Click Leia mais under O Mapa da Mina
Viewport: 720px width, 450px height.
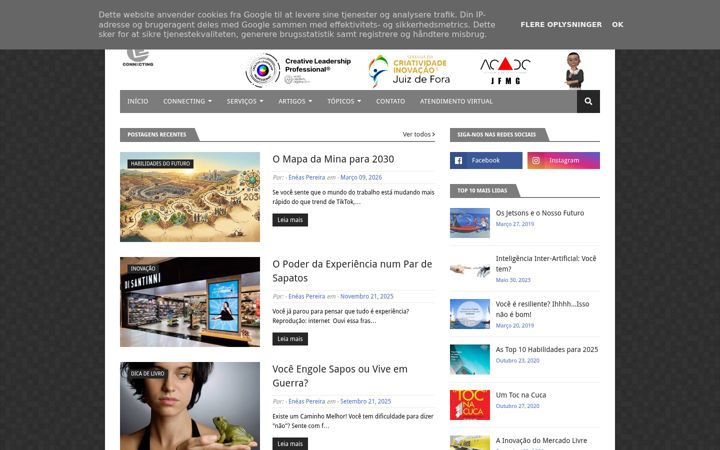[290, 220]
